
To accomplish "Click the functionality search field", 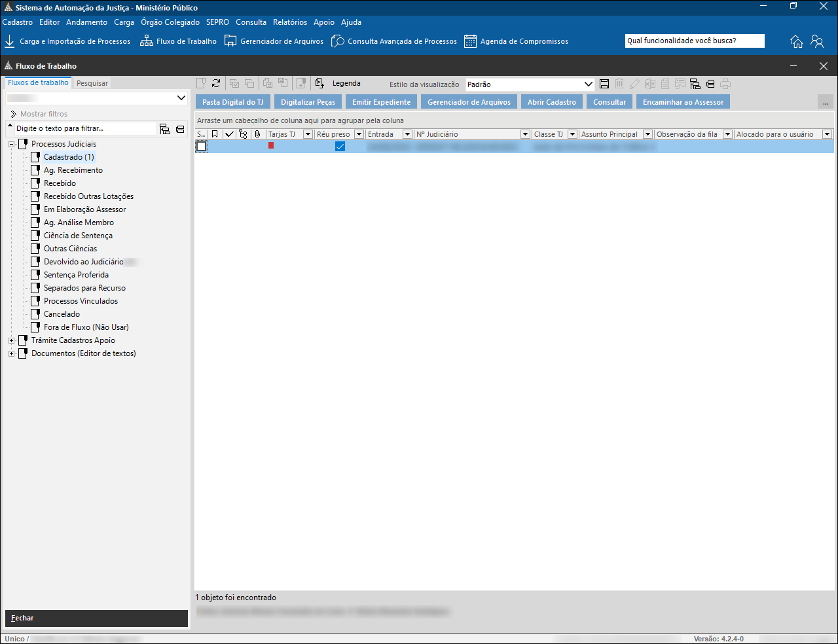I will [x=694, y=41].
